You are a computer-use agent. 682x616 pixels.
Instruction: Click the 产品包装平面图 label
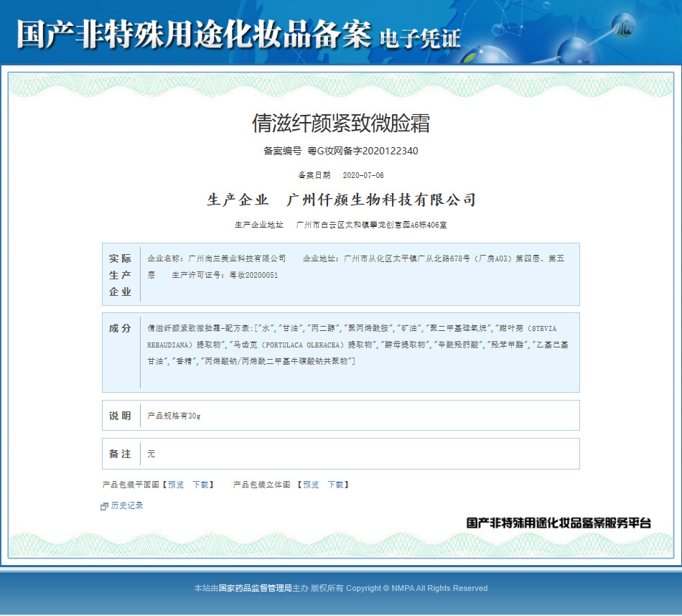pyautogui.click(x=131, y=485)
